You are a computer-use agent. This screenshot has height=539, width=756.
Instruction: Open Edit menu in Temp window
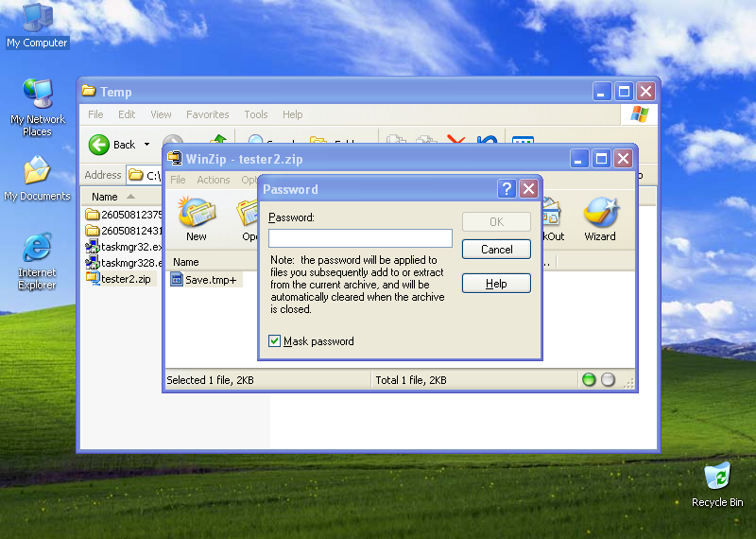pyautogui.click(x=127, y=114)
